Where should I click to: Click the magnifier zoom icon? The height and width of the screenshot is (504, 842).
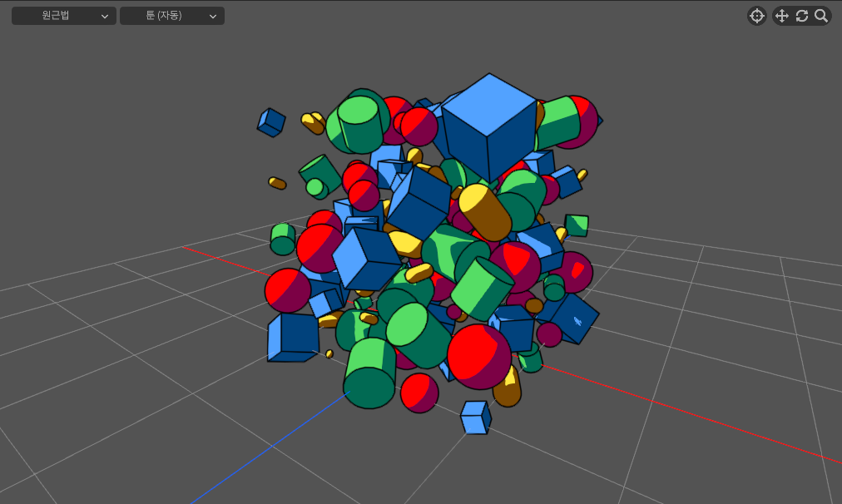pyautogui.click(x=821, y=16)
